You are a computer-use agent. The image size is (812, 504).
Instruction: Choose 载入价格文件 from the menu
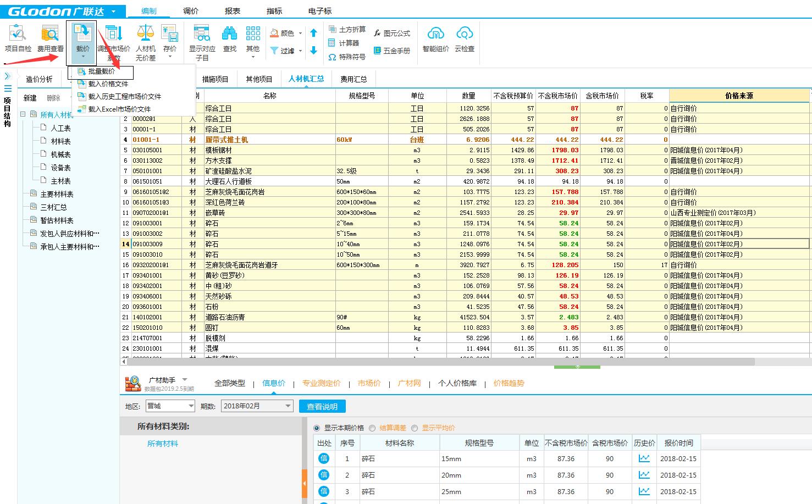pos(108,84)
